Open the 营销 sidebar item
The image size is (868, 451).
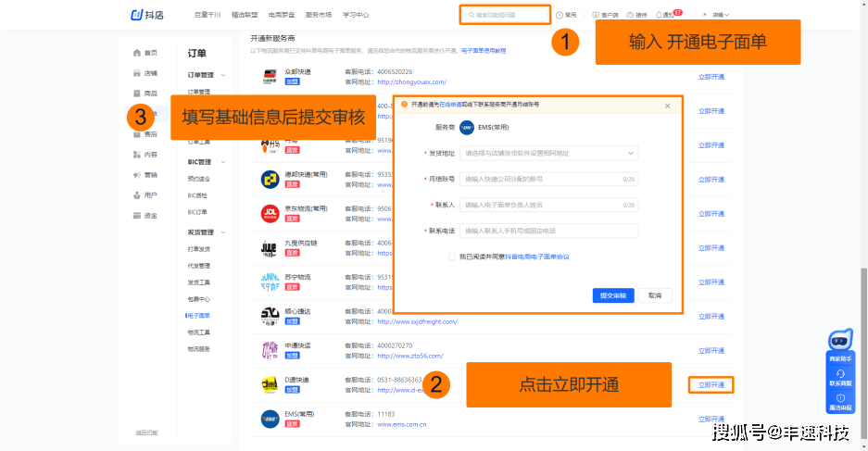pos(145,175)
